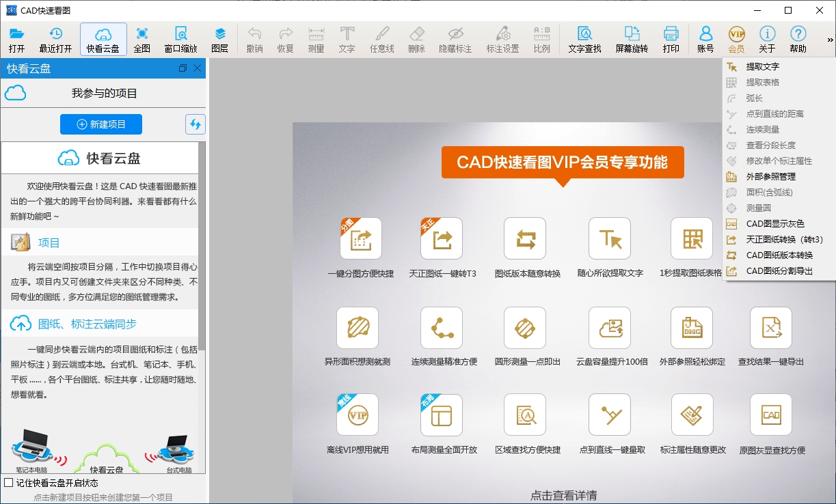The image size is (836, 504).
Task: Click the 云盘容量提升100倍 feature icon
Action: [610, 328]
